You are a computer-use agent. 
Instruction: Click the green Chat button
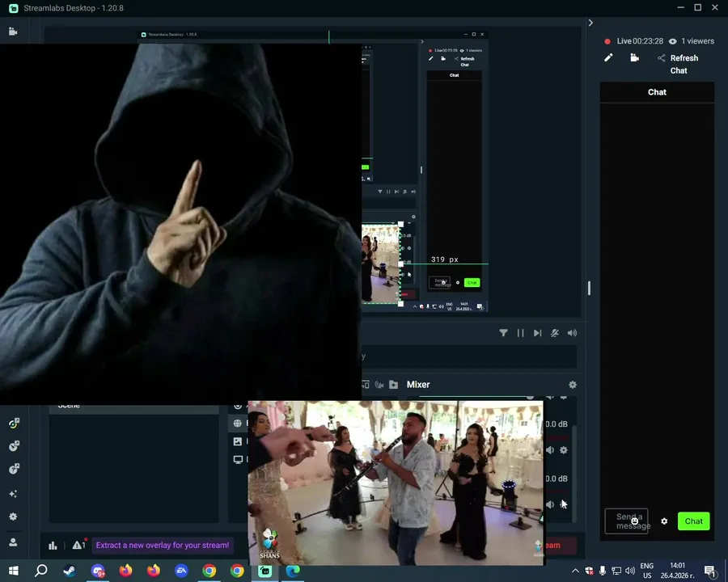pyautogui.click(x=694, y=521)
